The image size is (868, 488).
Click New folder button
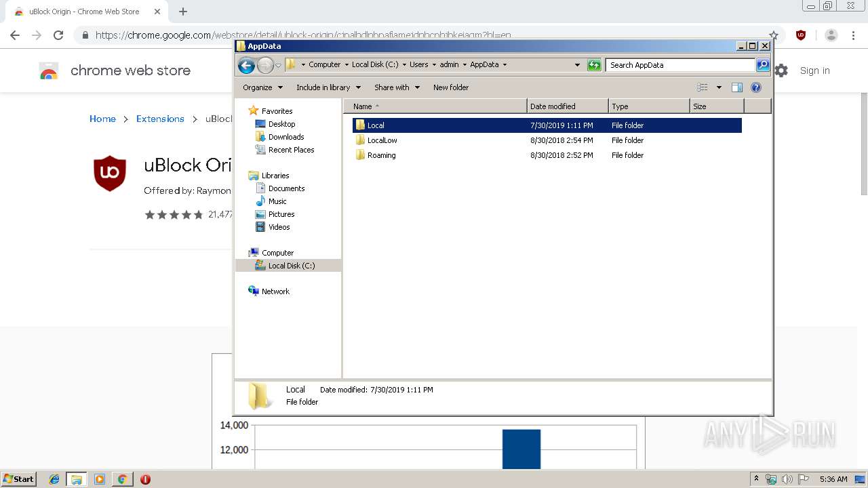(451, 87)
